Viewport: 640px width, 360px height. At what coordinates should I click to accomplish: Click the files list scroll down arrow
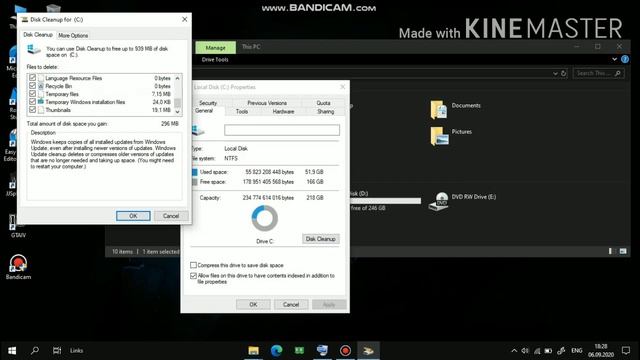(x=178, y=111)
